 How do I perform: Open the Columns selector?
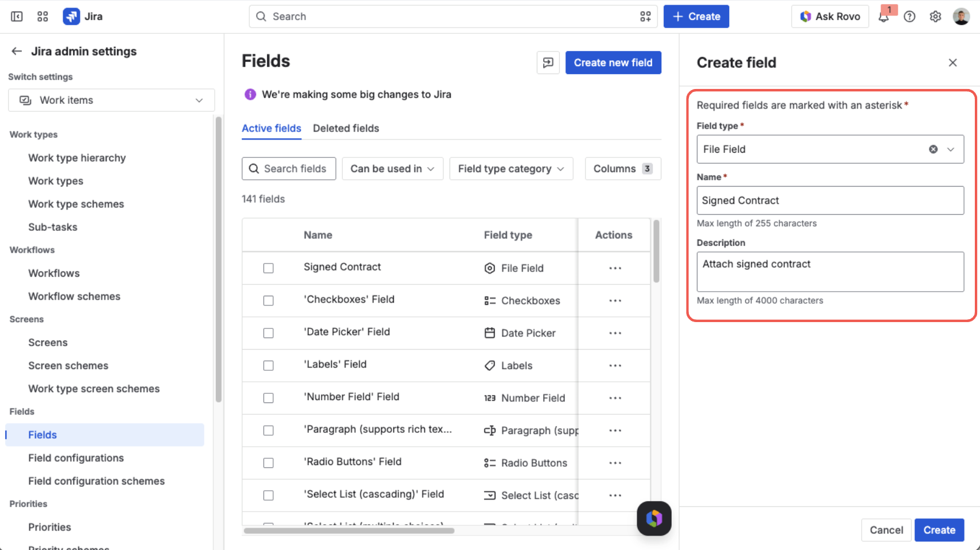coord(623,169)
